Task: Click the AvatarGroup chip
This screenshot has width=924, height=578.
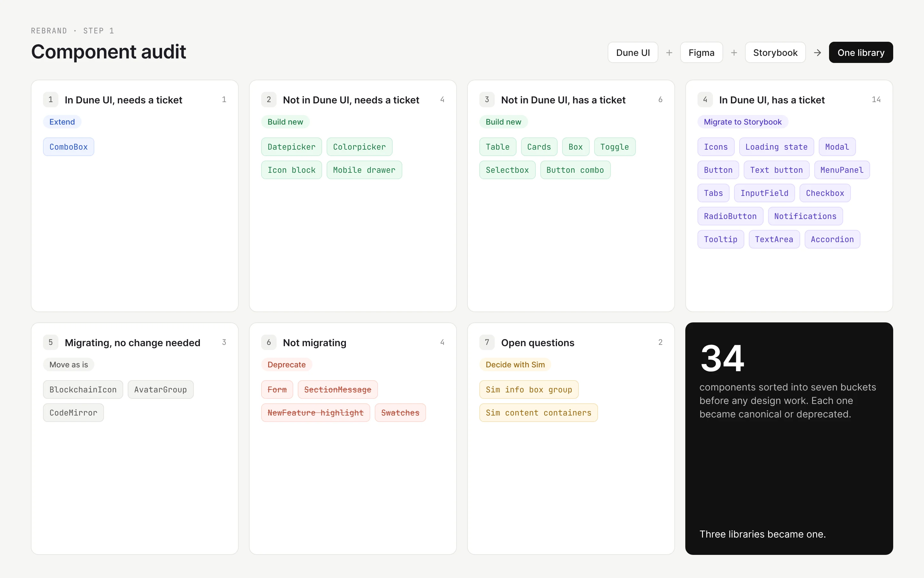Action: pos(161,390)
